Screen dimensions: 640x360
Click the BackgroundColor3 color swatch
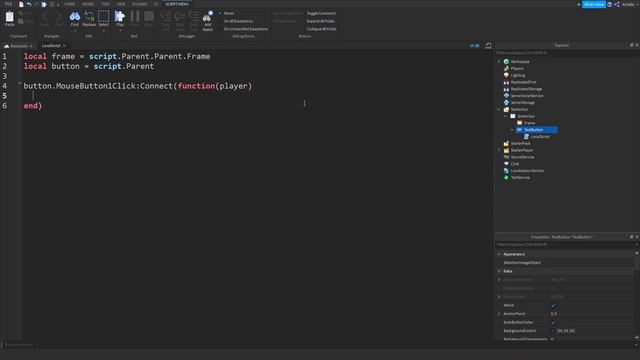pos(553,331)
